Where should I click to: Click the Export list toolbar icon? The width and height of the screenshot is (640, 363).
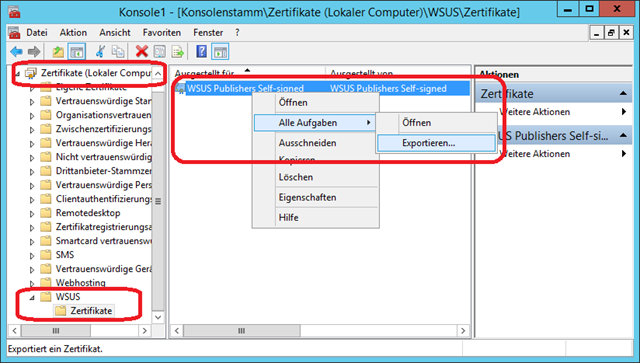click(178, 52)
